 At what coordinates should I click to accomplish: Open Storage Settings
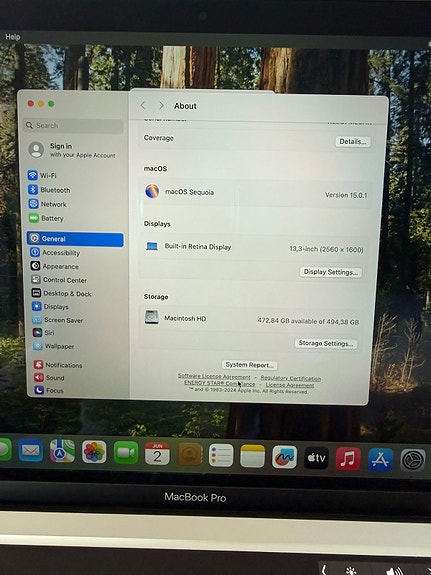coord(326,343)
